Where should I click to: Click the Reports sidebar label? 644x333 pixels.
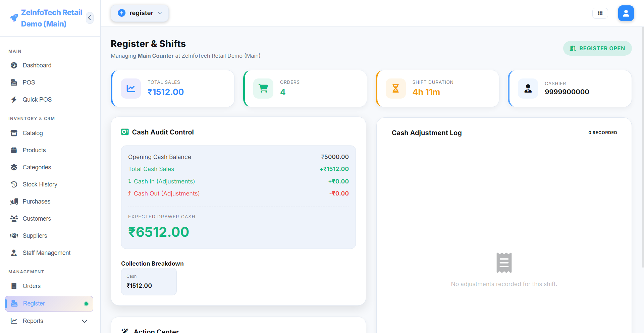[33, 321]
